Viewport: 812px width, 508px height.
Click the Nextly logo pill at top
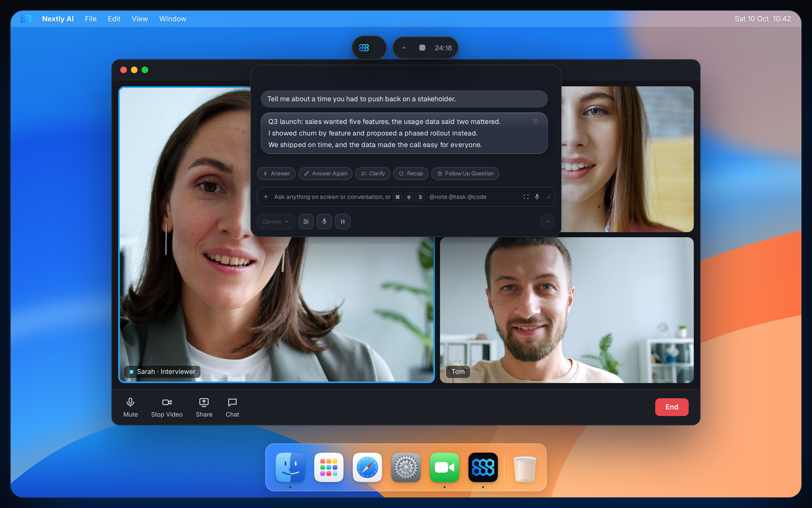coord(369,48)
